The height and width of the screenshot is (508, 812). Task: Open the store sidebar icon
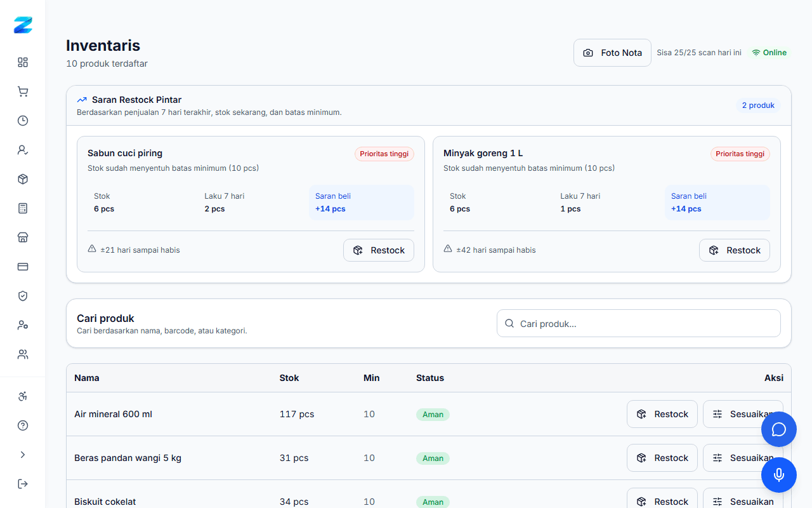[x=23, y=237]
